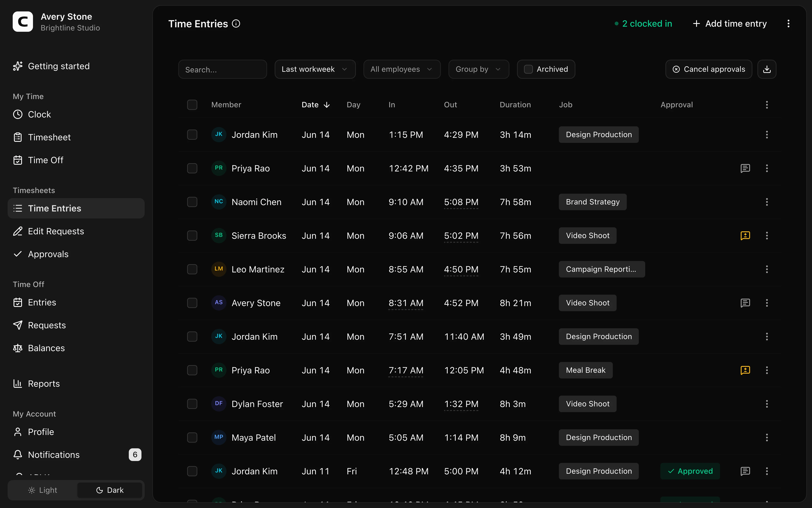Select the Dylan Foster row checkbox
Viewport: 812px width, 508px height.
pos(192,404)
